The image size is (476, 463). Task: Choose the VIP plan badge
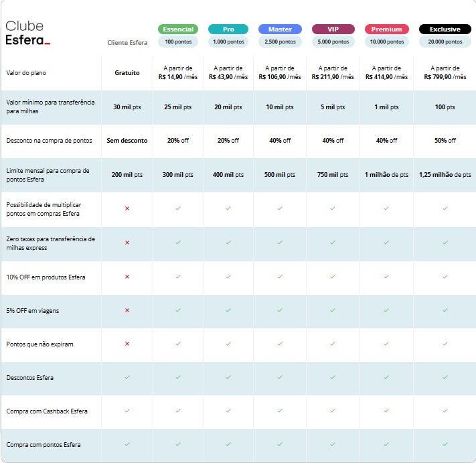coord(333,29)
